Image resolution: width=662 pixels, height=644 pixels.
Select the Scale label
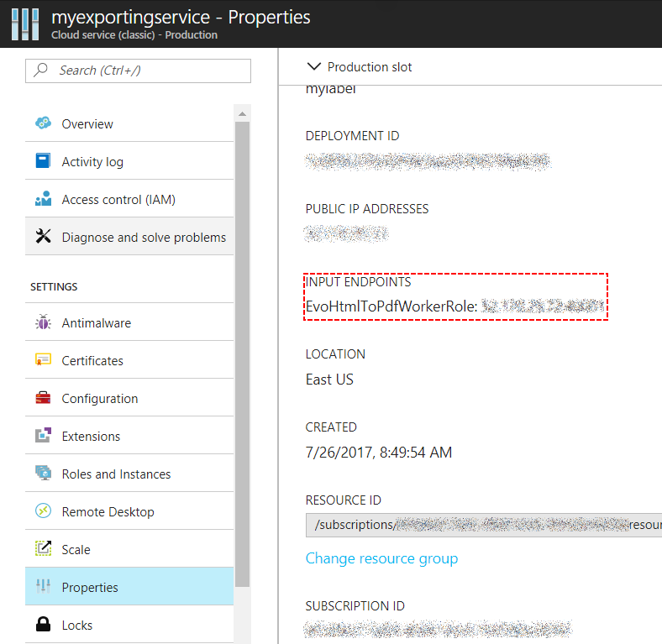point(76,549)
